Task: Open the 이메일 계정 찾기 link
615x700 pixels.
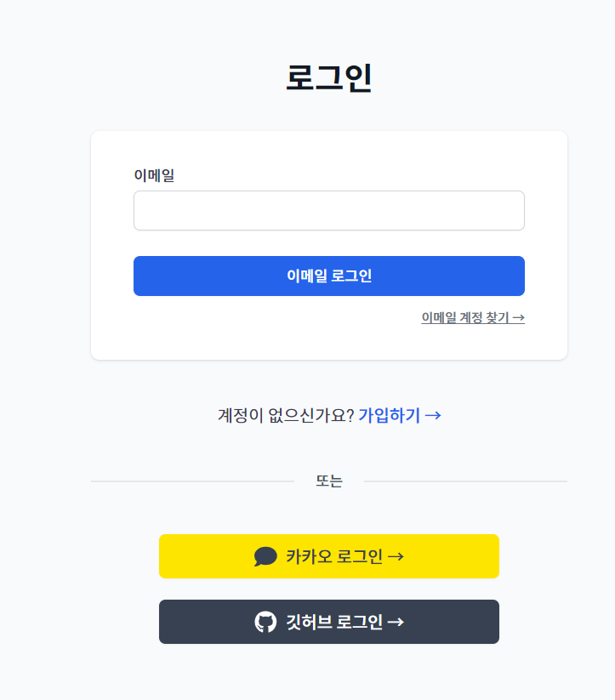Action: tap(464, 317)
